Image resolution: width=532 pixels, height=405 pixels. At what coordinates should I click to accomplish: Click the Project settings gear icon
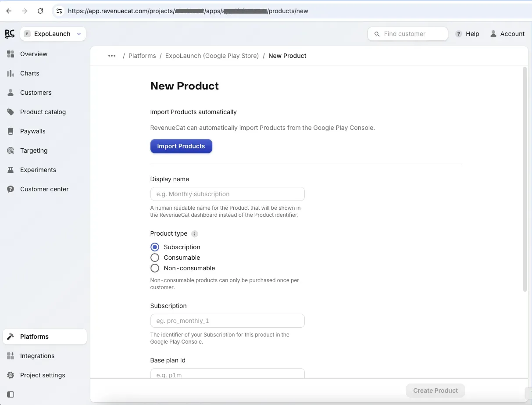(11, 375)
